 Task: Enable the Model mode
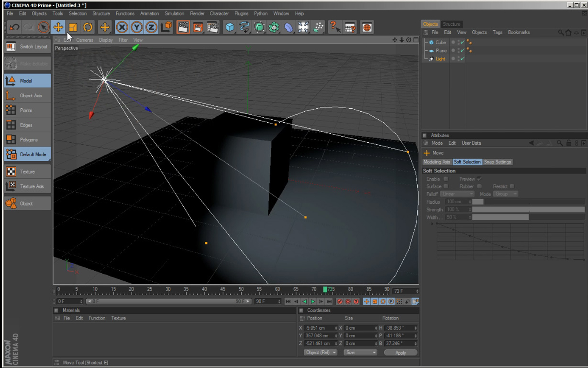click(26, 81)
